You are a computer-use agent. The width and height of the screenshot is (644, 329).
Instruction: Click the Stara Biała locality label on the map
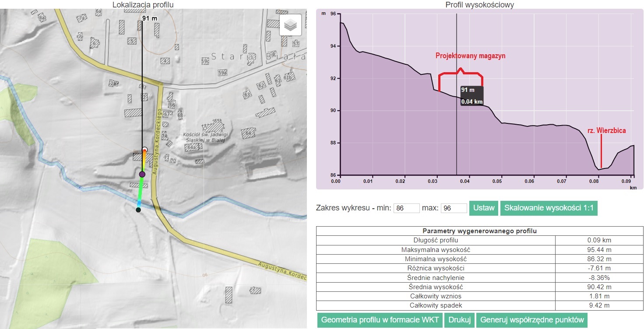pos(257,57)
